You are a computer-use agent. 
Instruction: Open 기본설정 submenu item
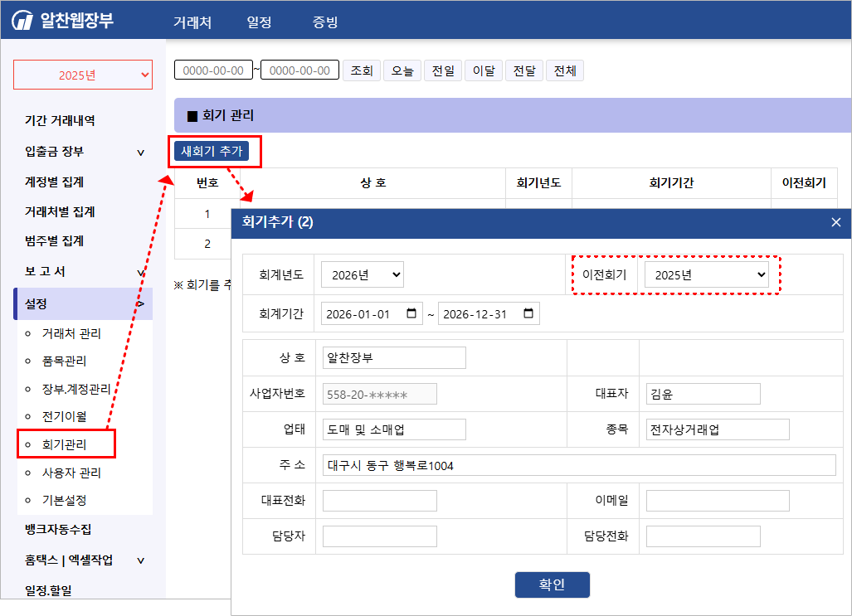click(x=64, y=500)
